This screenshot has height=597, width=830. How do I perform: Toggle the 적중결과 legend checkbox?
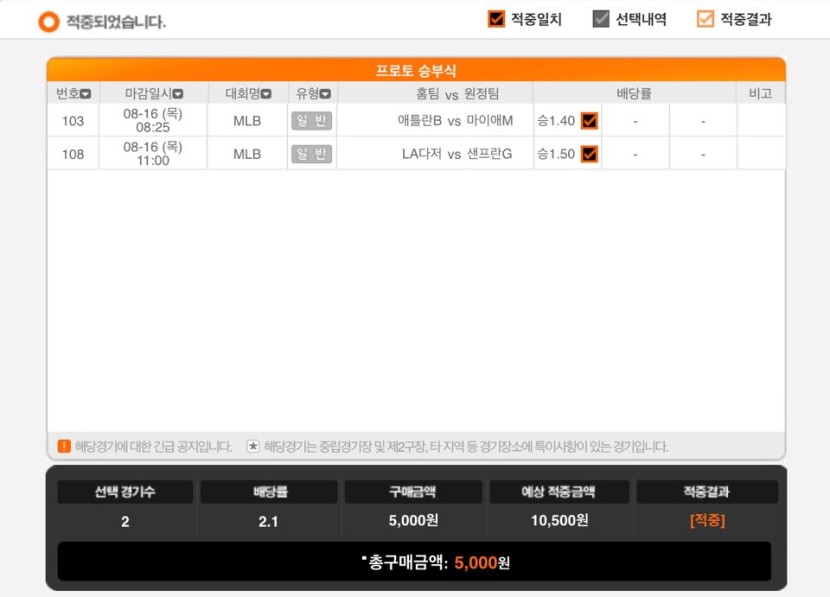705,19
